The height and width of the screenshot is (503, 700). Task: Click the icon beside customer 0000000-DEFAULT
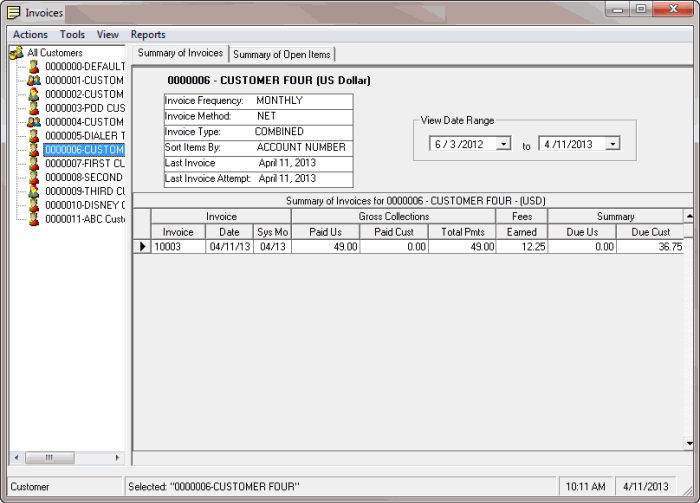(34, 66)
